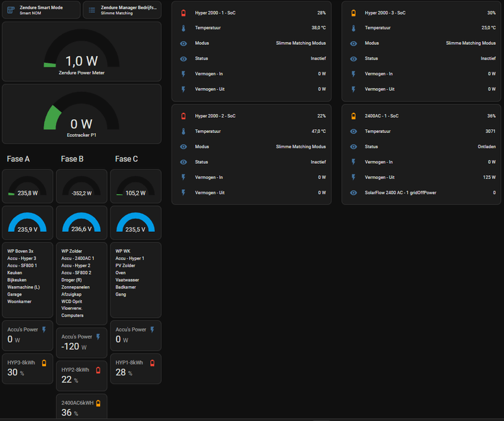Open the Ecotracker P1 gauge

pos(82,114)
